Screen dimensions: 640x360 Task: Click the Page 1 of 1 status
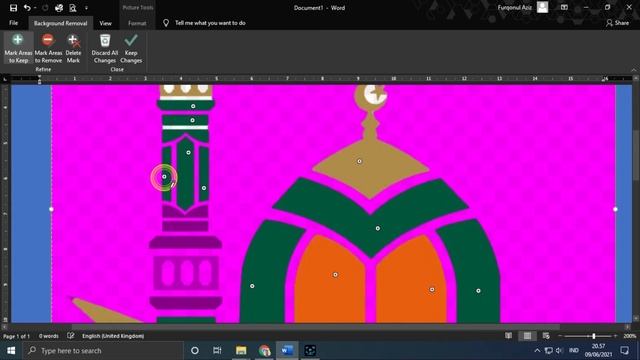coord(17,336)
